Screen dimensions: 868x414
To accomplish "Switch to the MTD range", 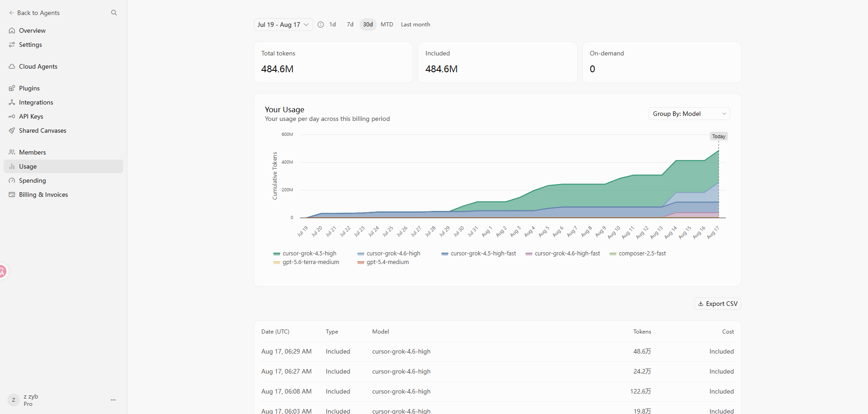I will (387, 25).
